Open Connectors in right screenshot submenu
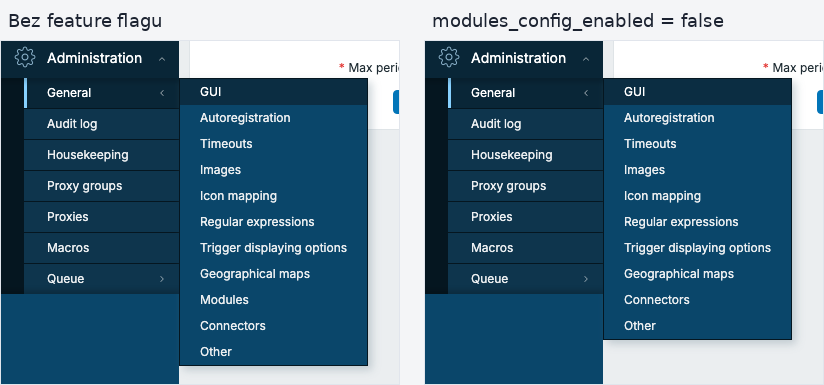The width and height of the screenshot is (824, 385). (x=697, y=300)
